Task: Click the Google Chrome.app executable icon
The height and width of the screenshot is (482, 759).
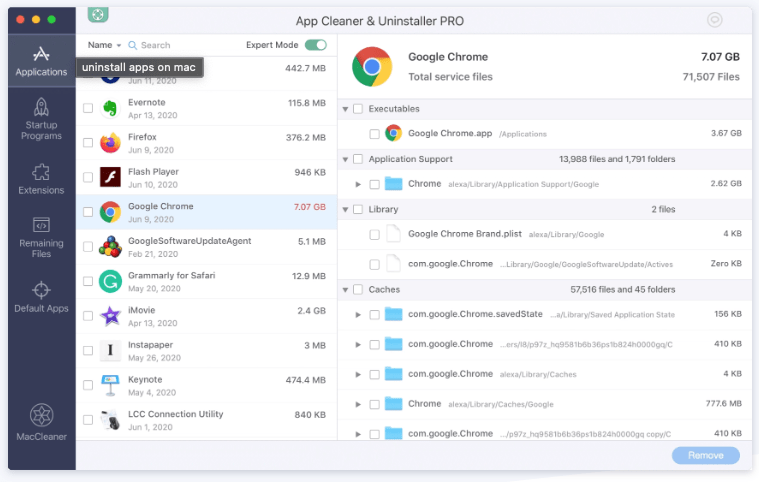Action: pos(393,133)
